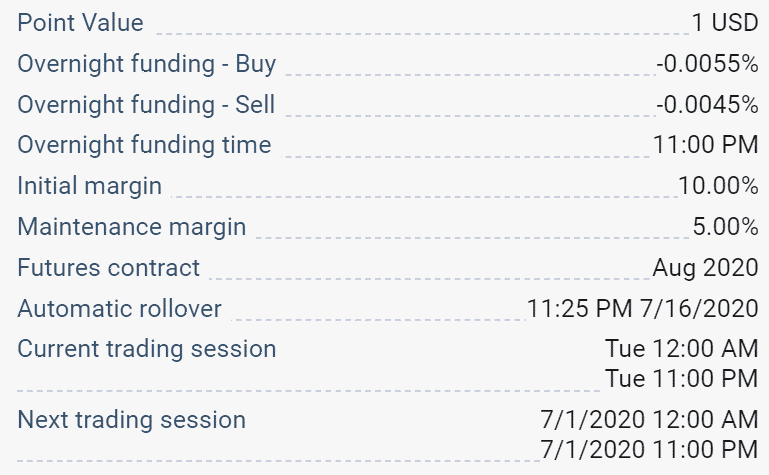Click the Overnight funding time label
Screen dimensions: 769x475
tap(144, 146)
